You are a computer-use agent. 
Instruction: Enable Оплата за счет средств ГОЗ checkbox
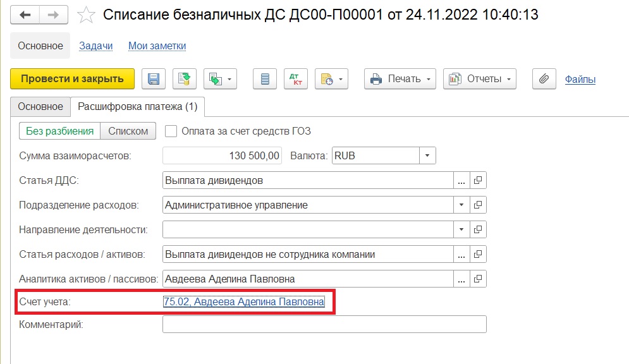[171, 131]
